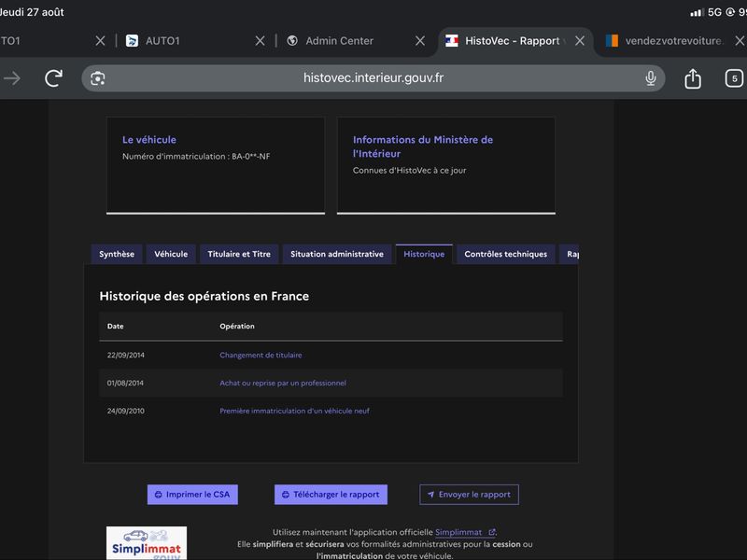This screenshot has height=560, width=747.
Task: Click the Admin Center globe favicon
Action: coord(292,41)
